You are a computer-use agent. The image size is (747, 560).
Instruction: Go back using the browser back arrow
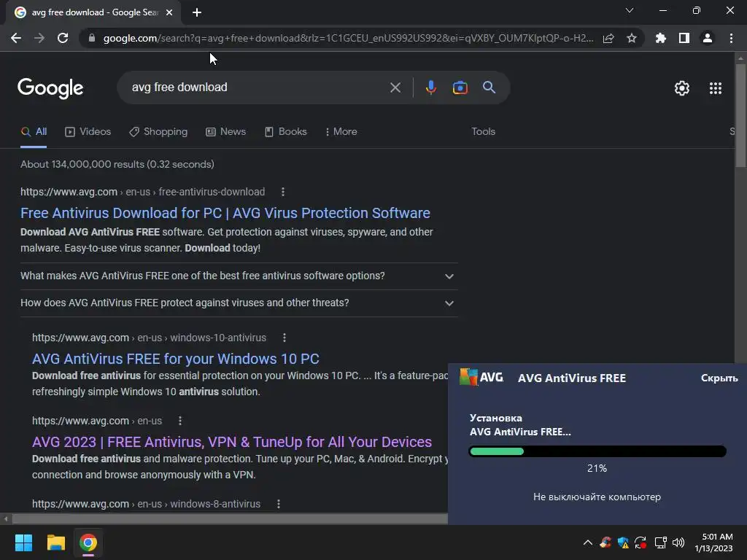click(x=16, y=38)
